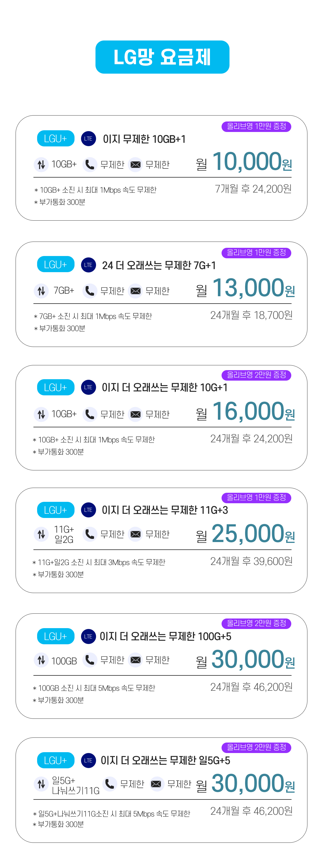
Task: Click the LGU+ badge on 24 더 오래쓰는 무제한 7G+1
Action: (56, 265)
